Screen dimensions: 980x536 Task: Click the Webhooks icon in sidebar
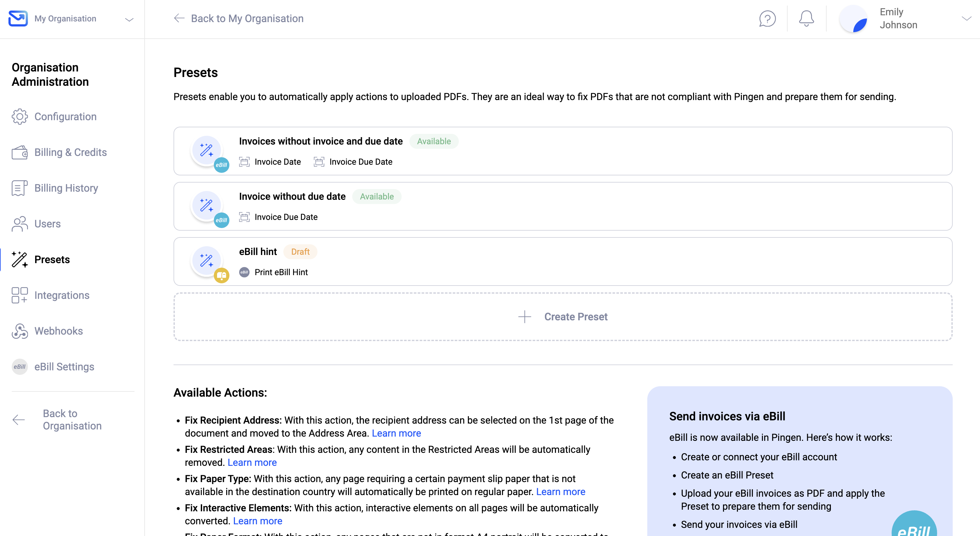pyautogui.click(x=19, y=331)
